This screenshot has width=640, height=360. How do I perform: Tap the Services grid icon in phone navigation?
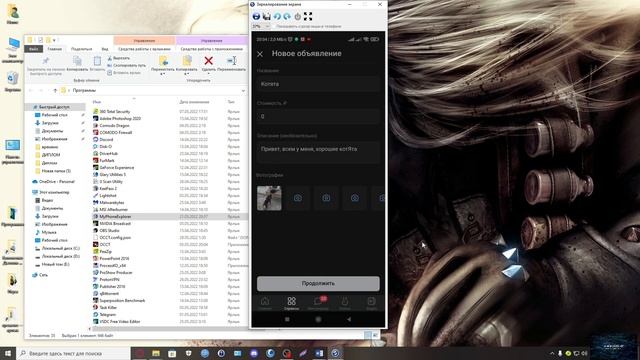click(291, 302)
